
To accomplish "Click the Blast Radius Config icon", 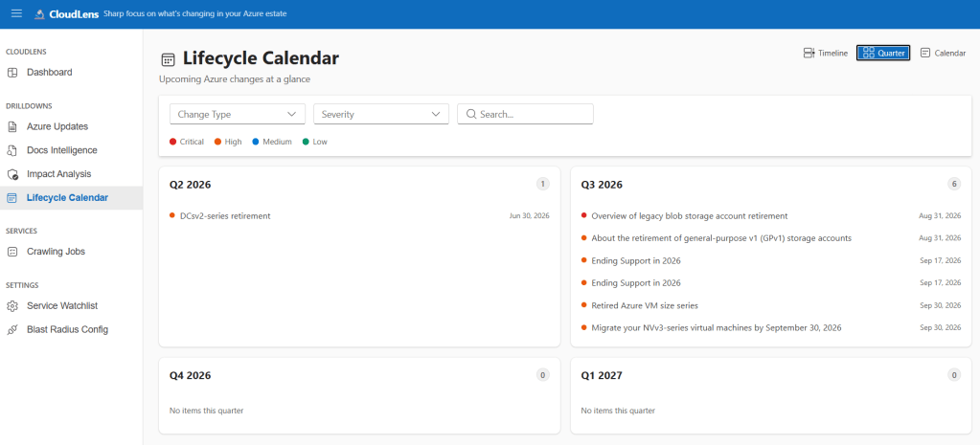I will click(12, 329).
